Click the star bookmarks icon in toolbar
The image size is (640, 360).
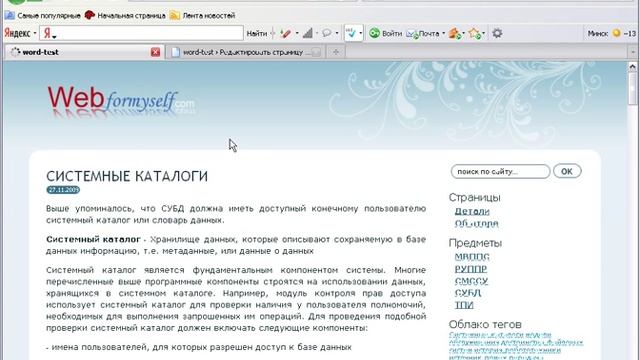pyautogui.click(x=475, y=33)
